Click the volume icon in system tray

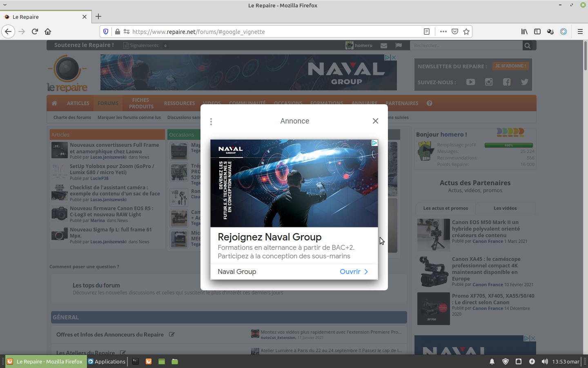click(545, 361)
